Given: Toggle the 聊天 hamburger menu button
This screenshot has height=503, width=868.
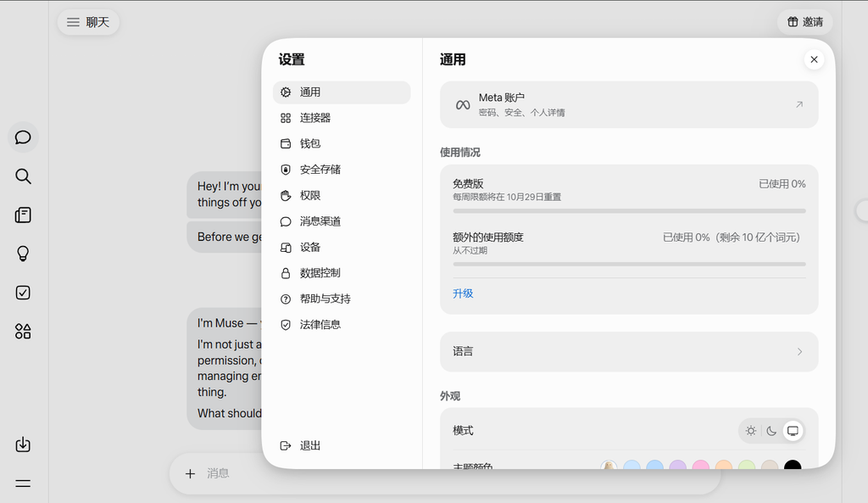Looking at the screenshot, I should coord(88,22).
